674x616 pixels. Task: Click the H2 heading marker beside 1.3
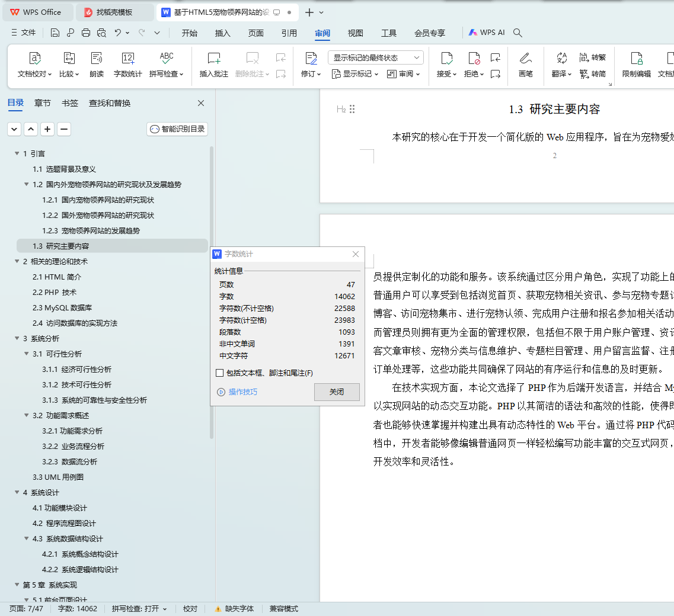(341, 109)
